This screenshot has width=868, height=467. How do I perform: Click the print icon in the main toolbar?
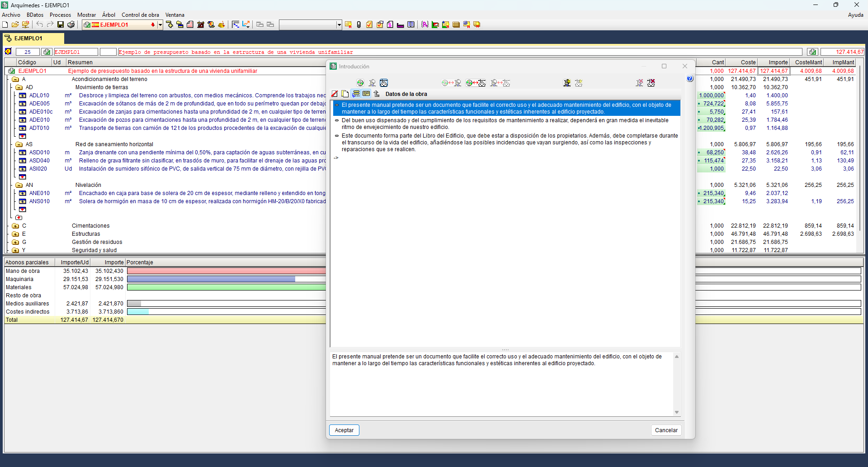pyautogui.click(x=71, y=24)
